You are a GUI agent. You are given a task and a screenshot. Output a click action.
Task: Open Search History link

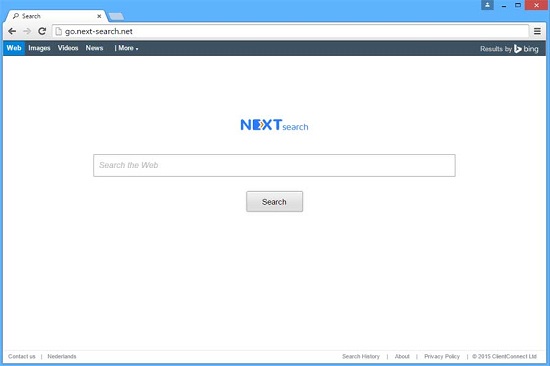tap(361, 357)
